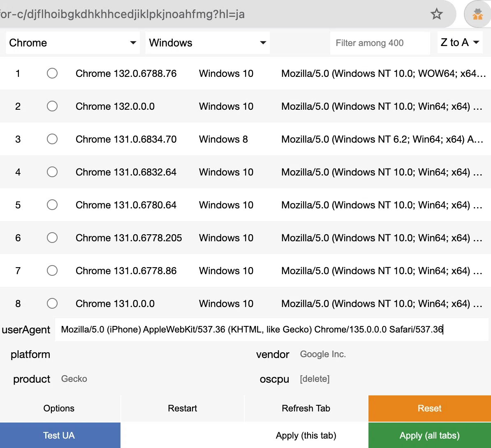
Task: Open the Z to A sort dropdown
Action: pyautogui.click(x=460, y=42)
